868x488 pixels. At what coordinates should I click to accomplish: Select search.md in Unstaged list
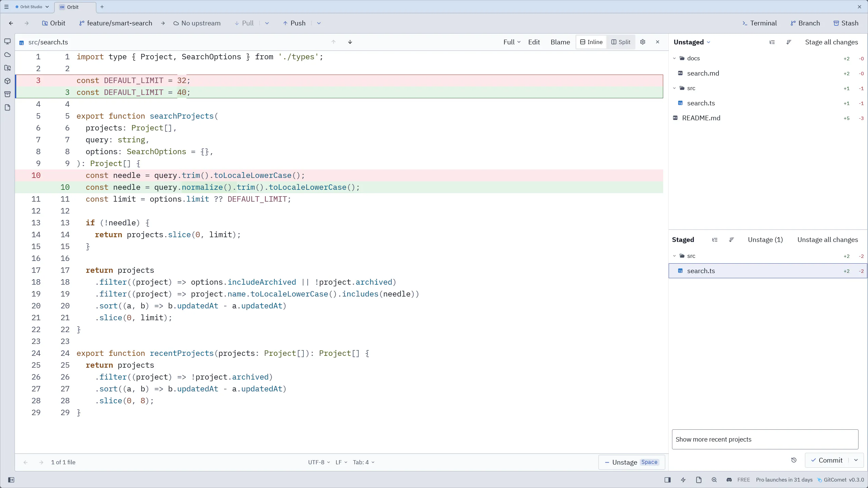pyautogui.click(x=768, y=73)
